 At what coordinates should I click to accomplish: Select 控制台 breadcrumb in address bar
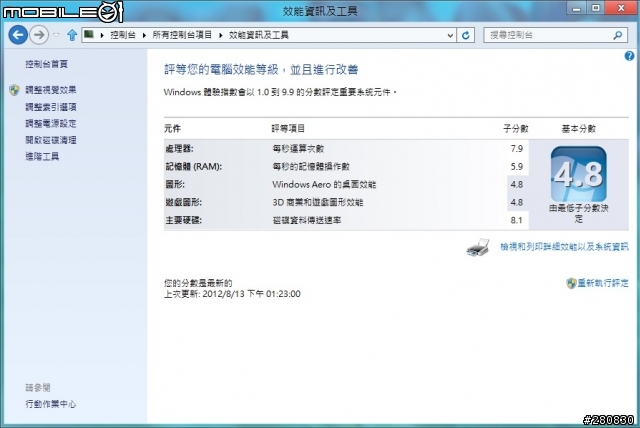(x=123, y=35)
